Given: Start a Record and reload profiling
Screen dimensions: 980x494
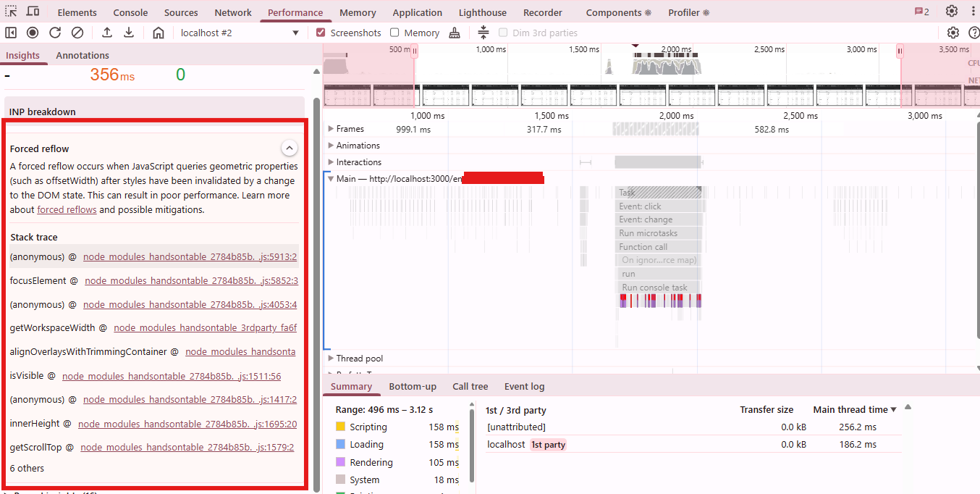Looking at the screenshot, I should [x=54, y=32].
